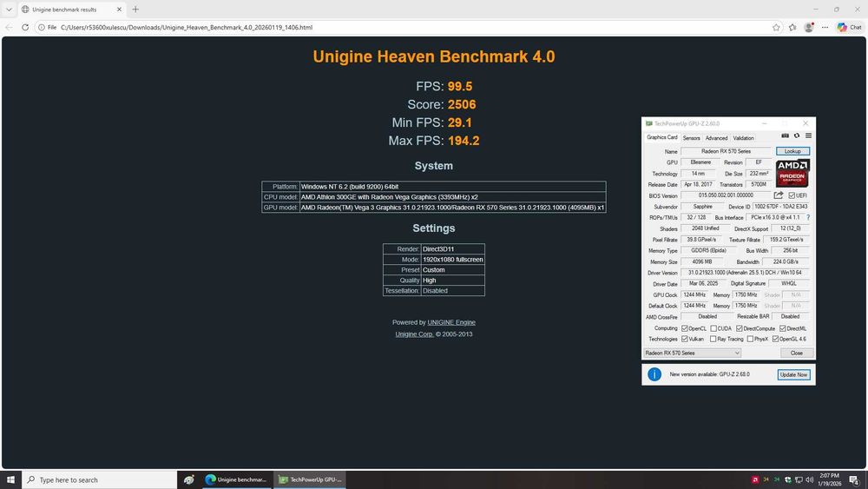Click taskbar app icon next to search

coord(188,479)
